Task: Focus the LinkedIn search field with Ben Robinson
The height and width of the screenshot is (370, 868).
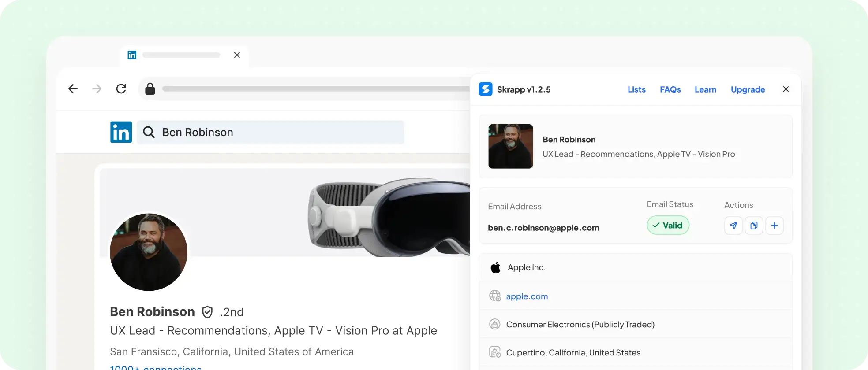Action: tap(270, 132)
